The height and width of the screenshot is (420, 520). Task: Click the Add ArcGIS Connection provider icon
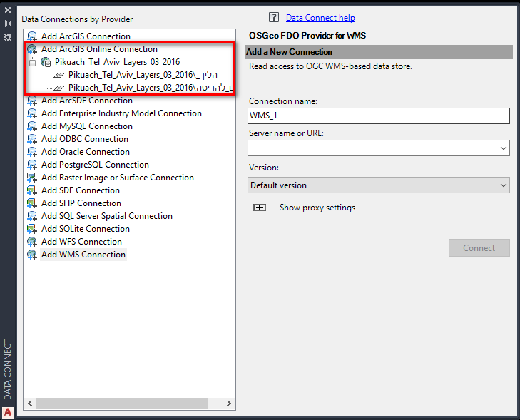tap(32, 36)
